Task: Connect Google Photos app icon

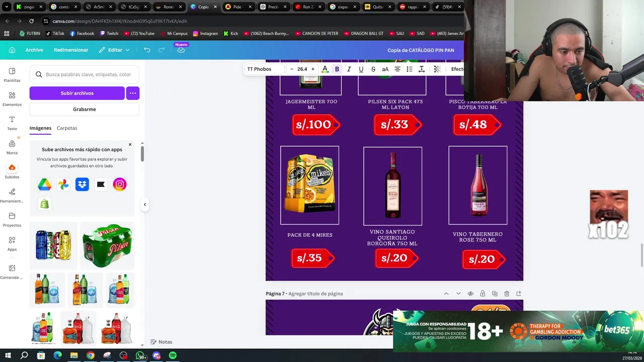Action: pos(63,185)
